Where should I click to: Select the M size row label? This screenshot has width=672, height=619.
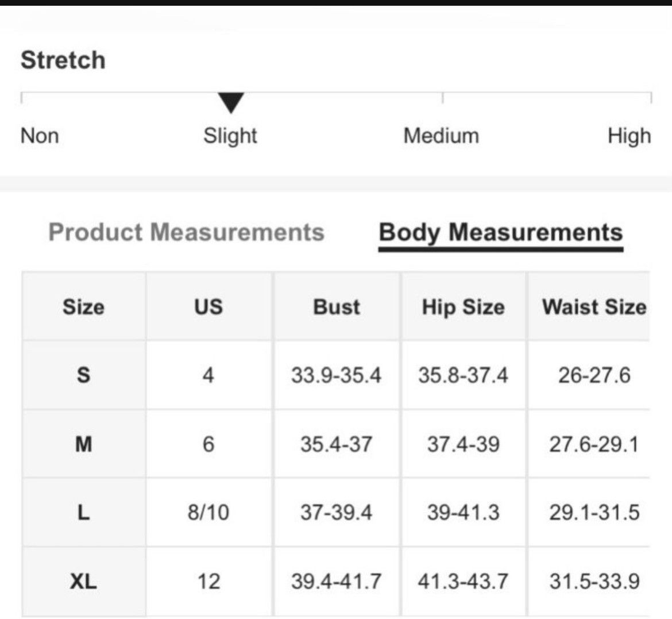pos(84,444)
